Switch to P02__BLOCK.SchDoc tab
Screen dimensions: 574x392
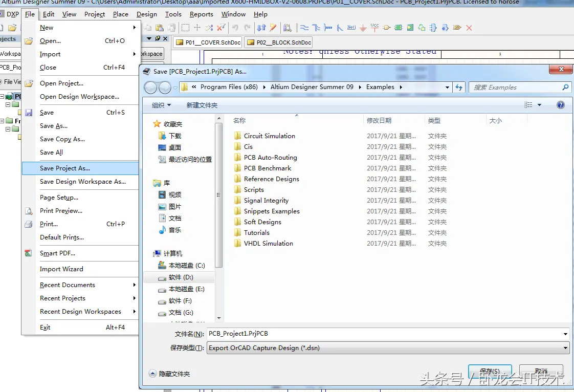(x=279, y=42)
